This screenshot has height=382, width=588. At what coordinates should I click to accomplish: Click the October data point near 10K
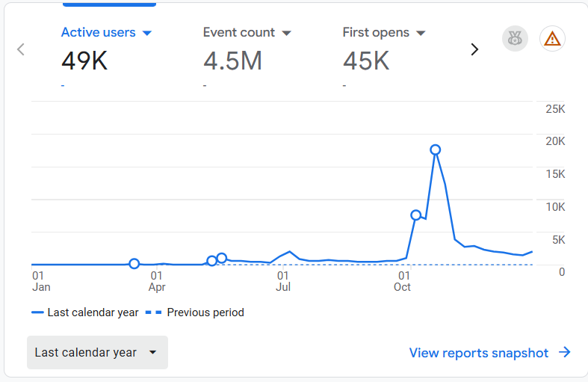[x=416, y=215]
